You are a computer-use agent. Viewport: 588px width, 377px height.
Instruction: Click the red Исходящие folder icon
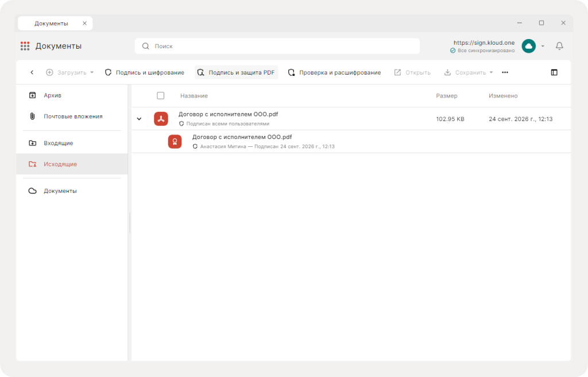pos(33,164)
